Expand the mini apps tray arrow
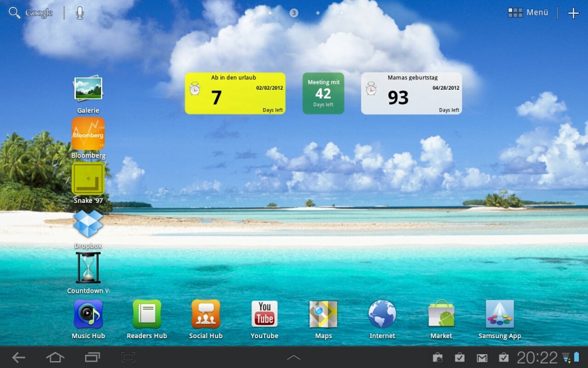The height and width of the screenshot is (368, 588). click(x=293, y=358)
